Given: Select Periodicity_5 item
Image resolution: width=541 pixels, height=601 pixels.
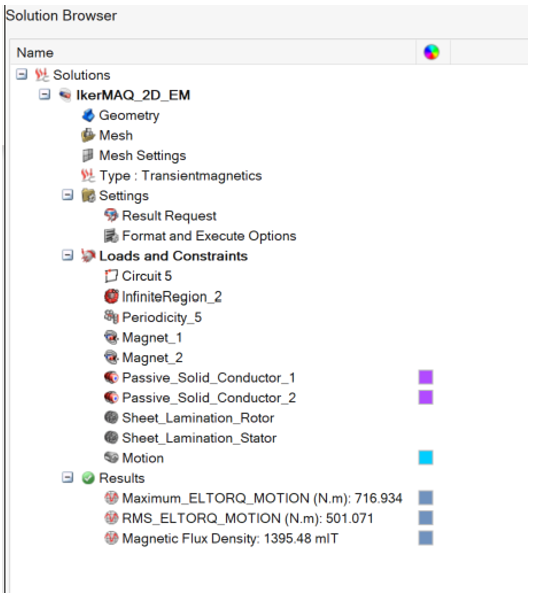Looking at the screenshot, I should 162,317.
